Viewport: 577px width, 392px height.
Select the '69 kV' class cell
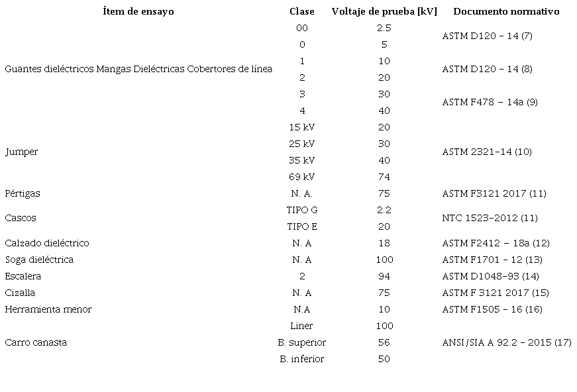[302, 177]
